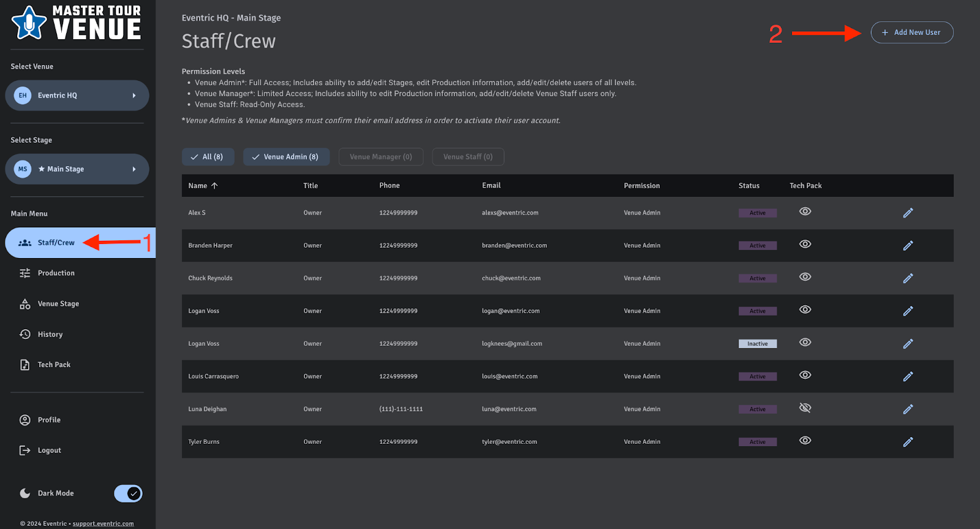
Task: Open the support.eventric.com link
Action: [x=103, y=523]
